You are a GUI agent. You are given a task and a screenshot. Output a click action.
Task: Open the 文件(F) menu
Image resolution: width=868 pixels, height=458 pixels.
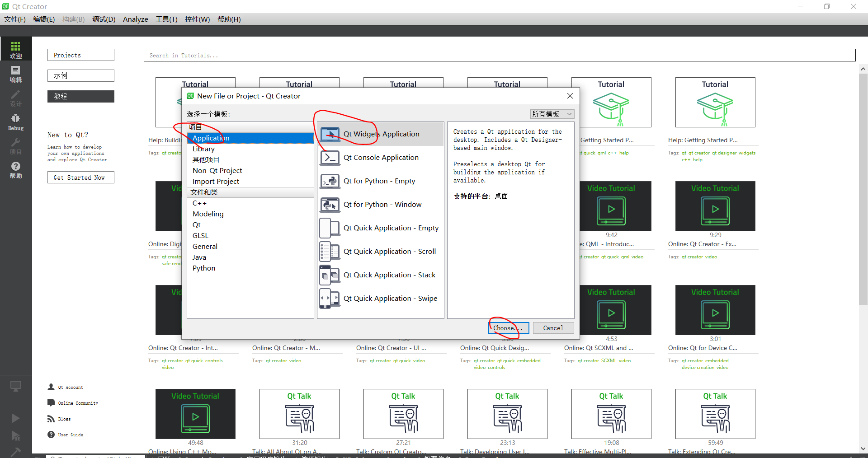pyautogui.click(x=15, y=19)
